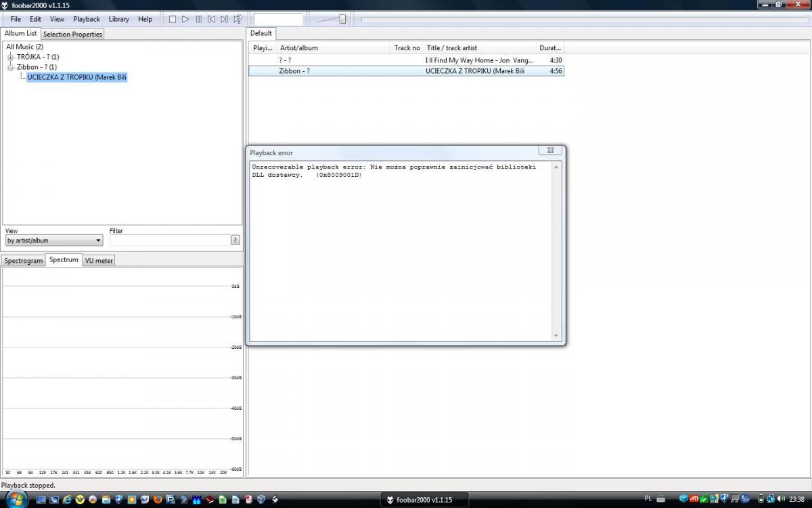Click the error message text box
812x508 pixels.
pos(401,251)
